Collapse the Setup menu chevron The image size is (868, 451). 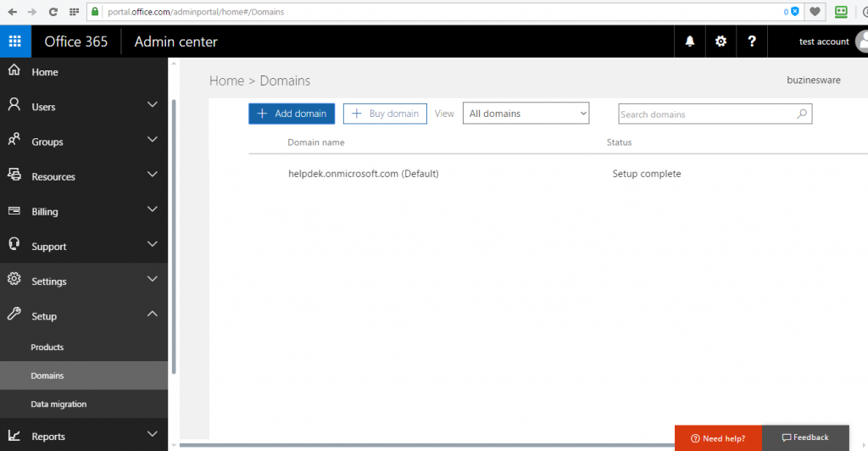[x=153, y=314]
